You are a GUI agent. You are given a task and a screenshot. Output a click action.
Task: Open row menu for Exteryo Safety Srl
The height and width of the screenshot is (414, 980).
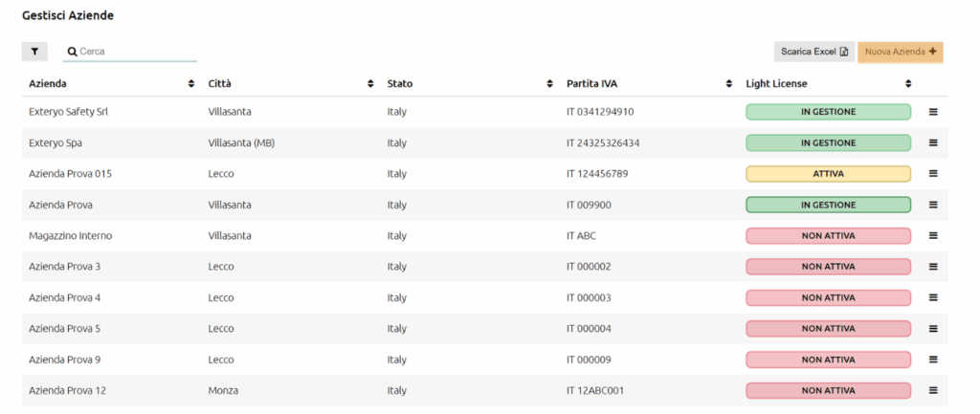[933, 112]
